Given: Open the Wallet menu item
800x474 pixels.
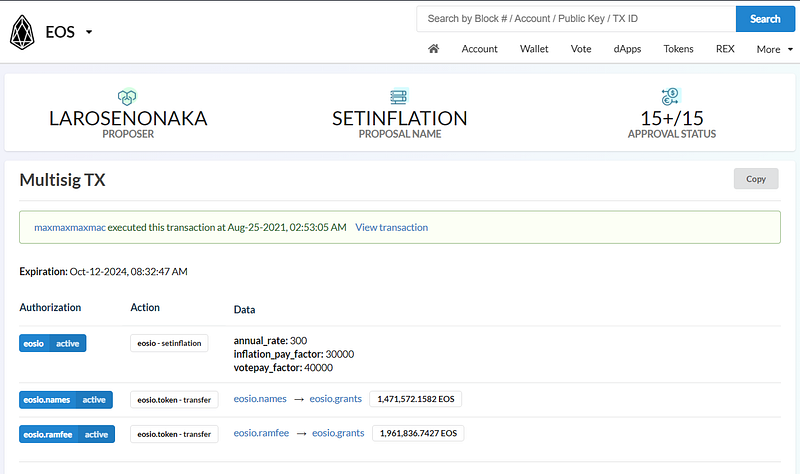Looking at the screenshot, I should pos(534,49).
